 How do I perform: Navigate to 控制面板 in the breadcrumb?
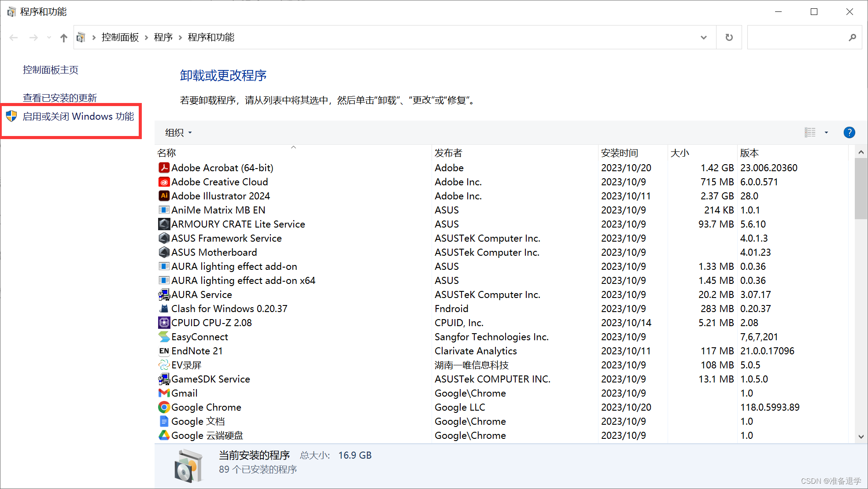120,37
